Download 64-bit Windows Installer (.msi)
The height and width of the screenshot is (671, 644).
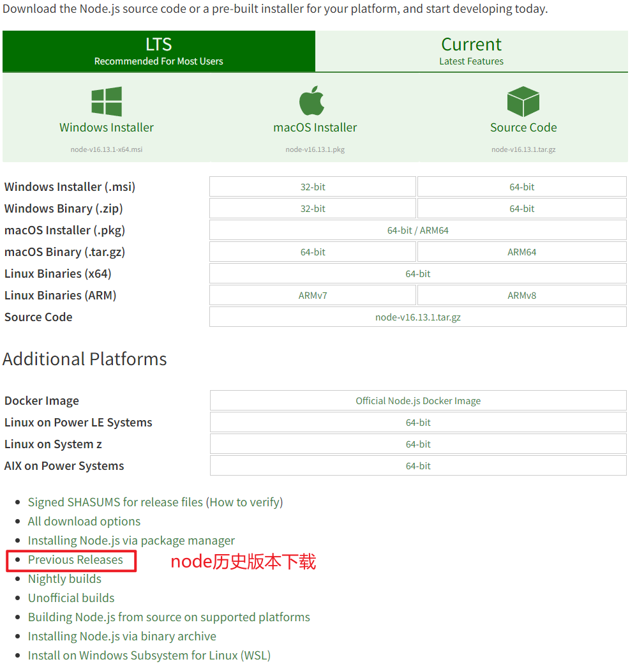click(x=522, y=186)
